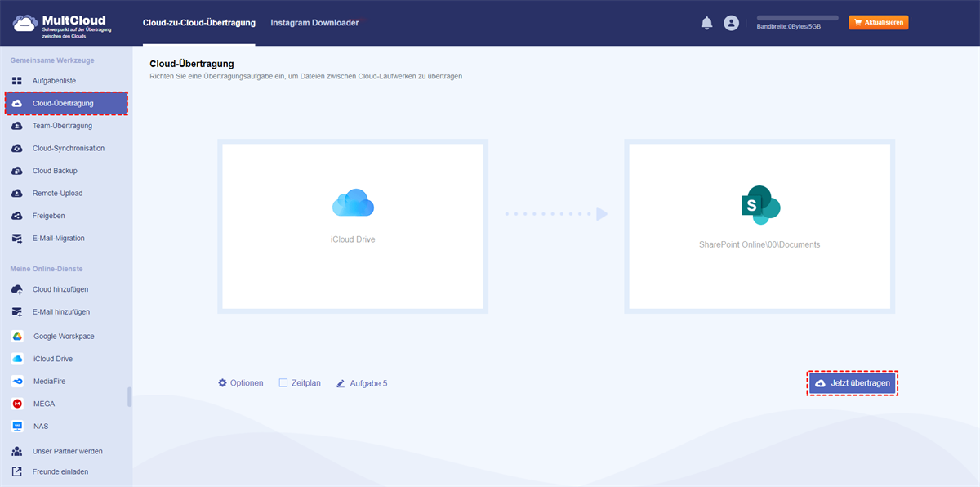Click the iCloud Drive source cloud logo
This screenshot has width=980, height=487.
pyautogui.click(x=353, y=202)
